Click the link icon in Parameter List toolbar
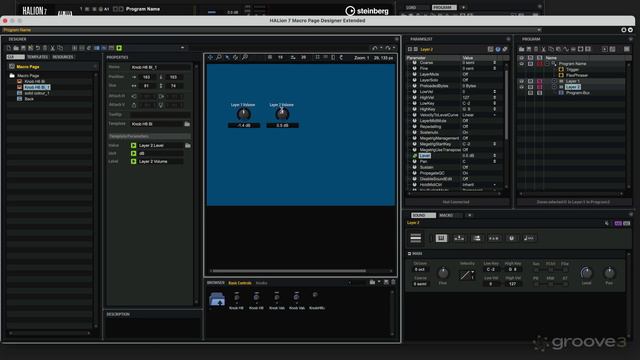 (x=505, y=49)
